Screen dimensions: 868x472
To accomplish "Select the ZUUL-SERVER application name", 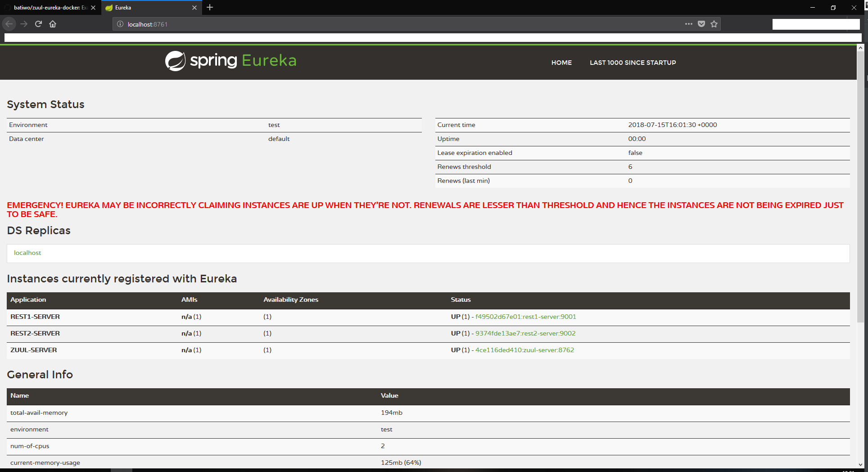I will pos(34,350).
